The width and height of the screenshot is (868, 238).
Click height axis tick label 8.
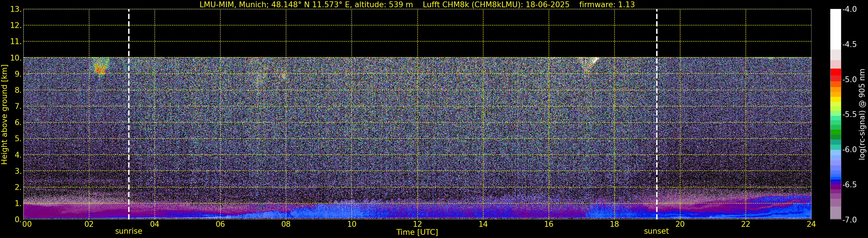(x=18, y=90)
